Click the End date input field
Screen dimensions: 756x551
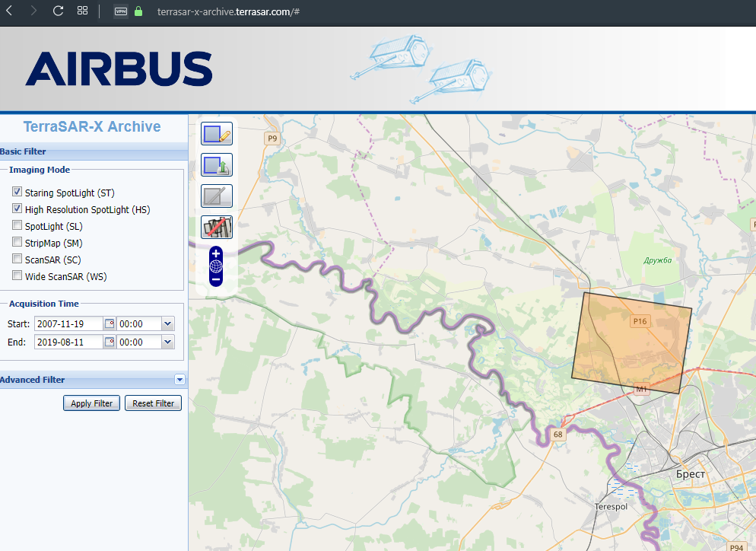[68, 342]
